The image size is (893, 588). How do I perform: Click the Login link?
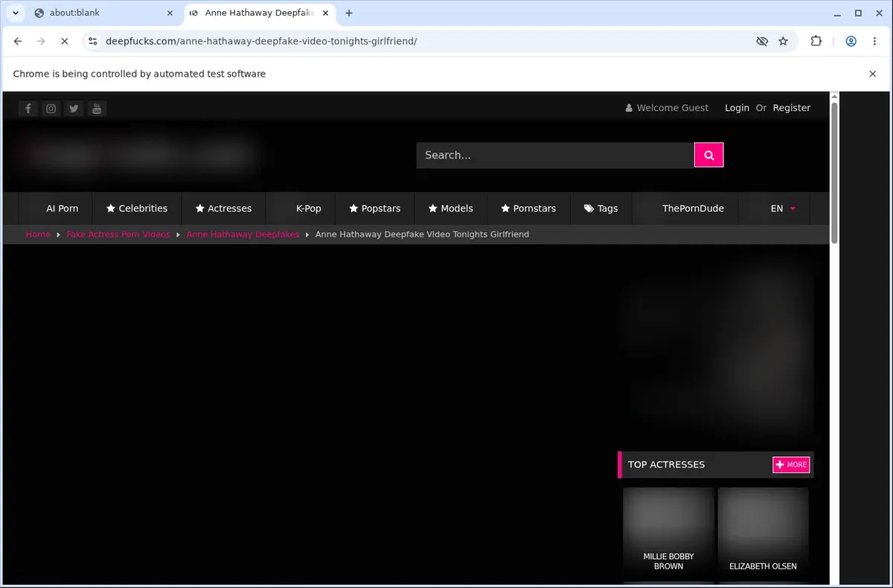pos(737,108)
